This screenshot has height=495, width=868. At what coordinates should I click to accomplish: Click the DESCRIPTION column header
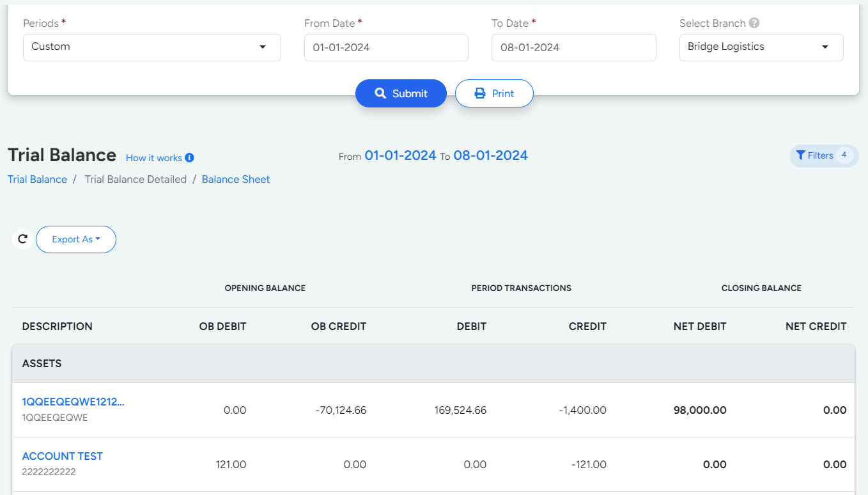click(58, 326)
